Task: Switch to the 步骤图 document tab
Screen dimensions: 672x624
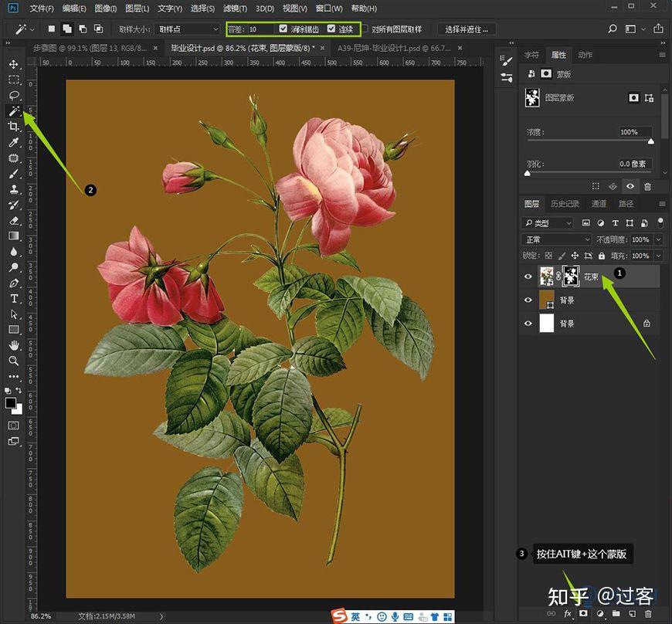Action: point(90,49)
